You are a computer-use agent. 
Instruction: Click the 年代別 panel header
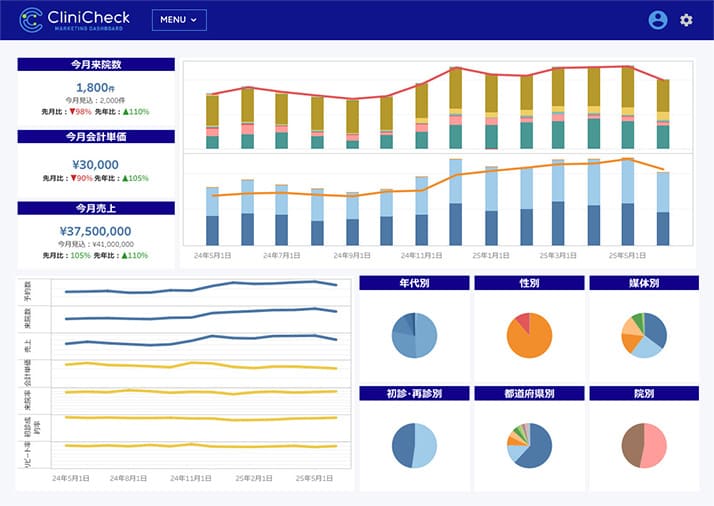(414, 283)
